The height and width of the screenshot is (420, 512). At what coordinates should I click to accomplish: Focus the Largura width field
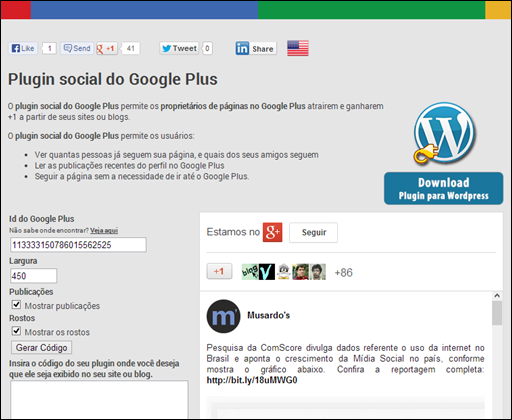33,276
